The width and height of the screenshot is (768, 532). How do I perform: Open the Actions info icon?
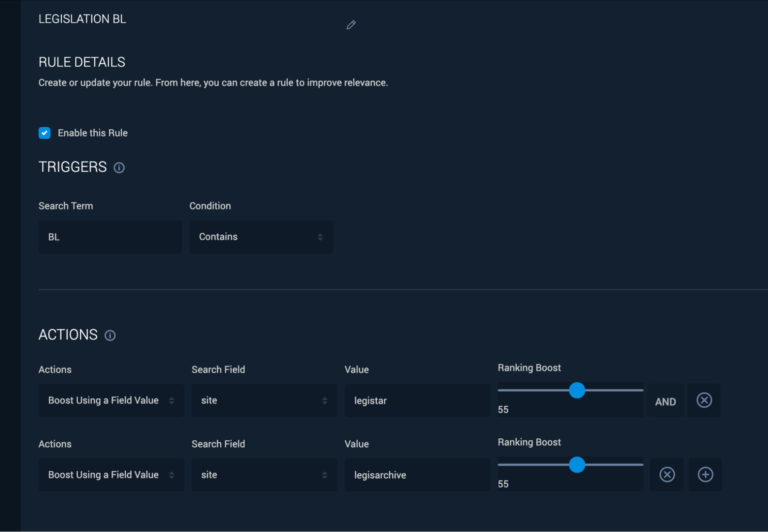click(110, 336)
